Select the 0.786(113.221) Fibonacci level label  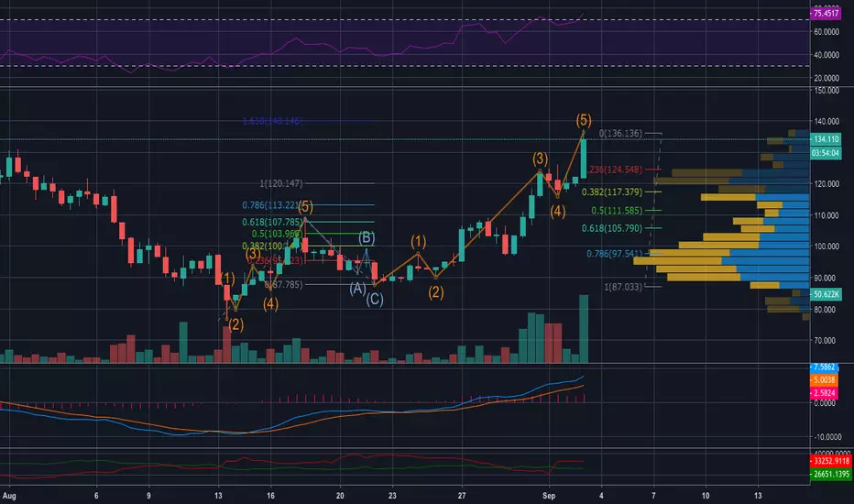click(x=270, y=205)
